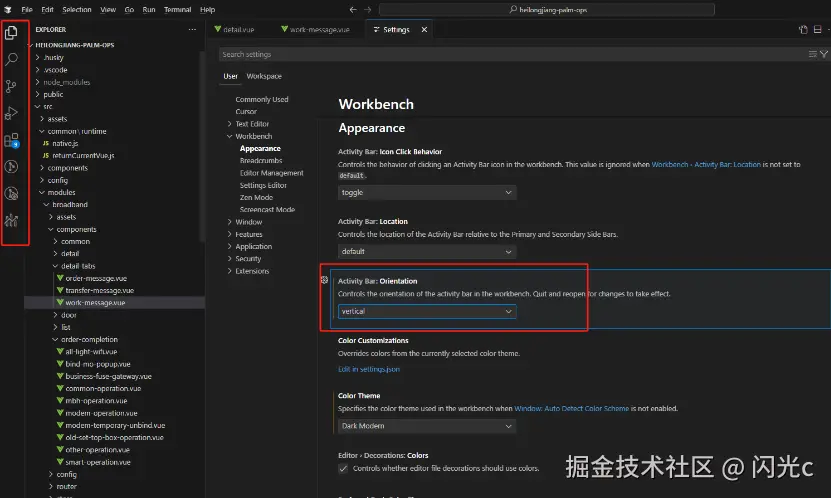Open the Terminal menu

coord(178,10)
